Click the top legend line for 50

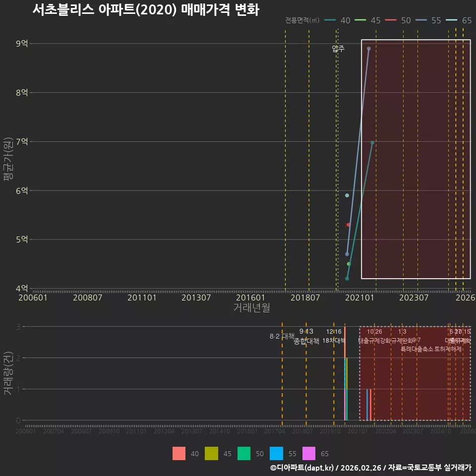391,20
